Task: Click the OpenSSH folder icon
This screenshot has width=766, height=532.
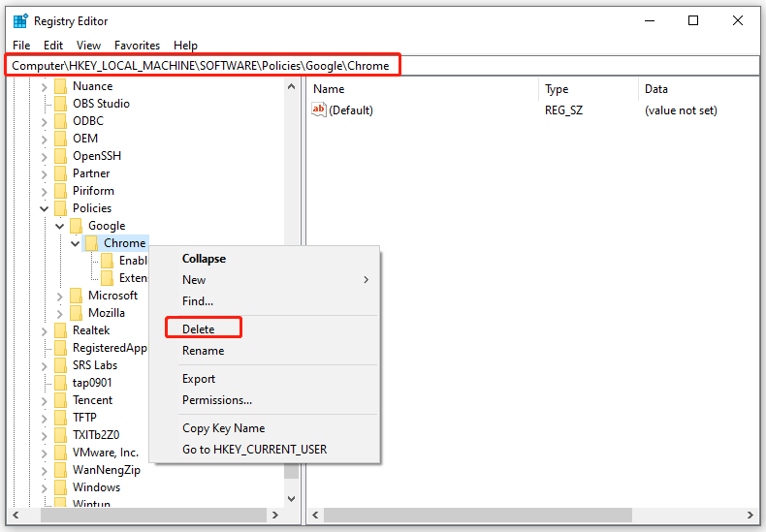Action: pyautogui.click(x=60, y=156)
